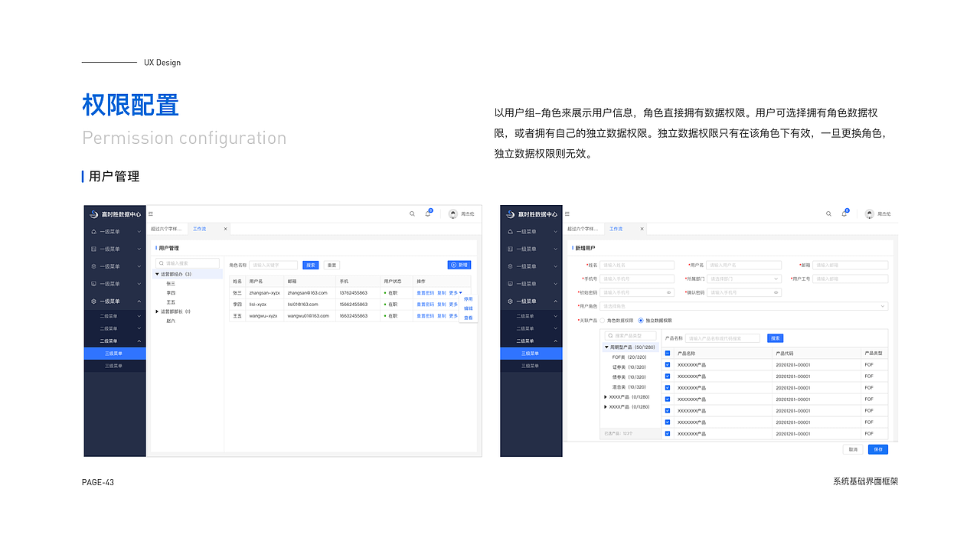The width and height of the screenshot is (980, 551).
Task: Select highlighted 三级菜单 in user management sidebar
Action: point(115,354)
